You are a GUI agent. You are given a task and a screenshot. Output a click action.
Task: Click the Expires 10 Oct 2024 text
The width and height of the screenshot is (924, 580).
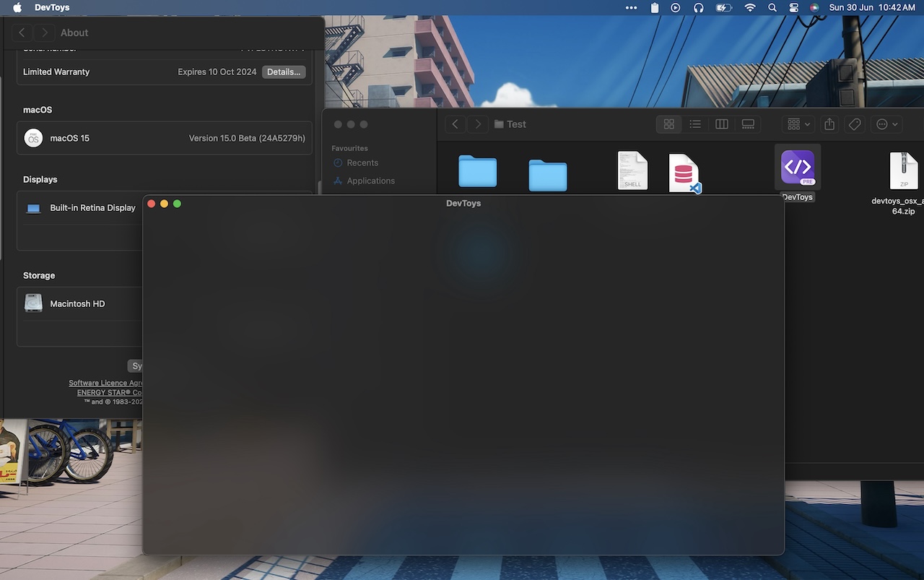coord(217,72)
